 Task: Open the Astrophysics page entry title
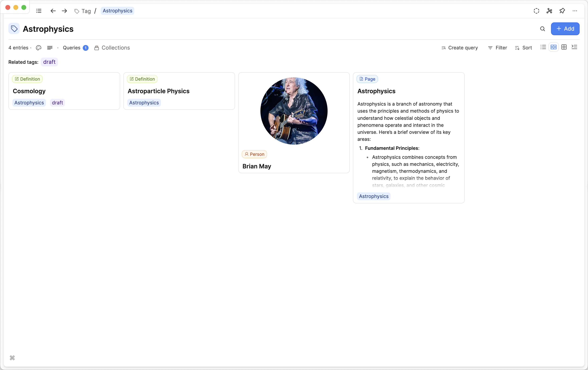click(x=376, y=91)
